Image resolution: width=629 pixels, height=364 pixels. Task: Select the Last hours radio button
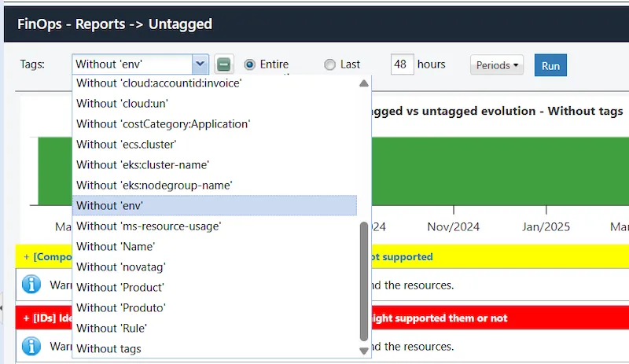tap(329, 64)
